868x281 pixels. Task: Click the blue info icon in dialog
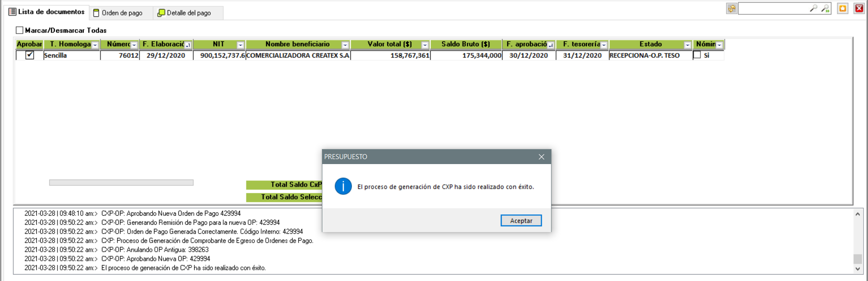pyautogui.click(x=343, y=186)
